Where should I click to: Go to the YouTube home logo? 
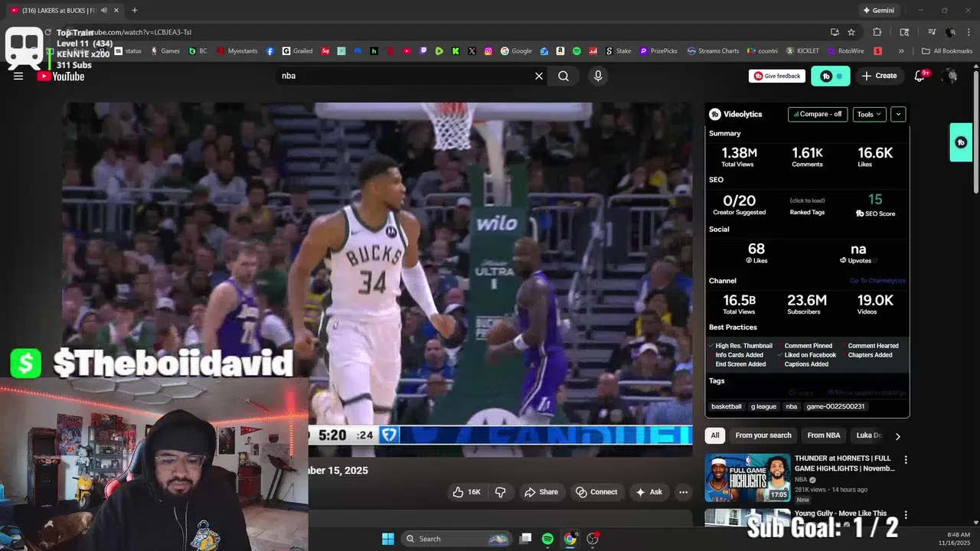[x=61, y=76]
